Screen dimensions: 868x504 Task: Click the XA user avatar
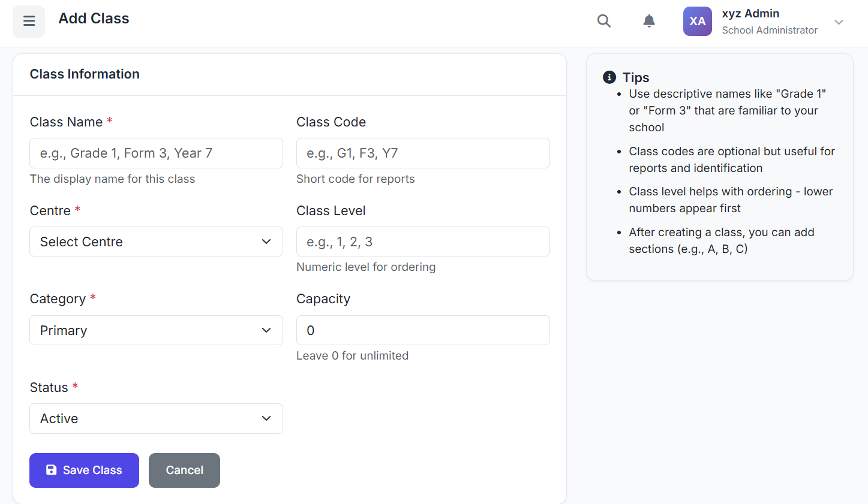697,22
